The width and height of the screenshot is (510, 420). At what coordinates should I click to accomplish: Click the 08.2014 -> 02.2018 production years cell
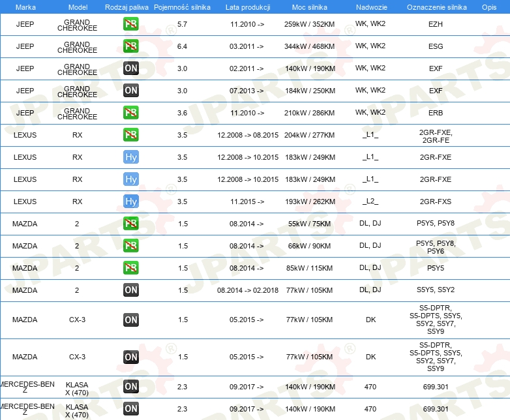click(247, 290)
